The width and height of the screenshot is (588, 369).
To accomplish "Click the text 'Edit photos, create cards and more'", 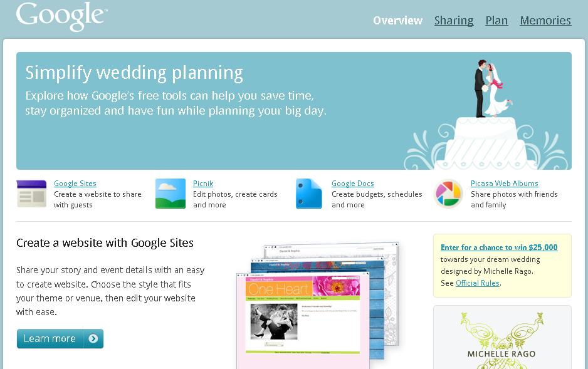I will click(235, 199).
